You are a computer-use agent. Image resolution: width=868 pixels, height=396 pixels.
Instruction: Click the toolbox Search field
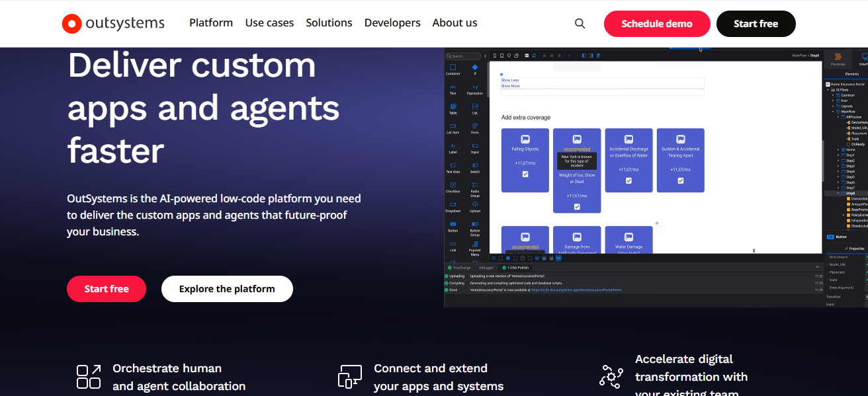(x=463, y=56)
